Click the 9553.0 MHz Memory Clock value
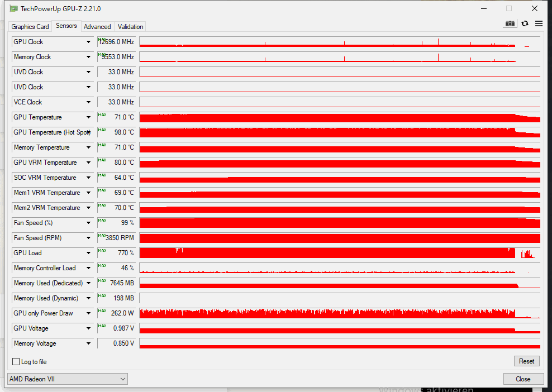 coord(117,57)
